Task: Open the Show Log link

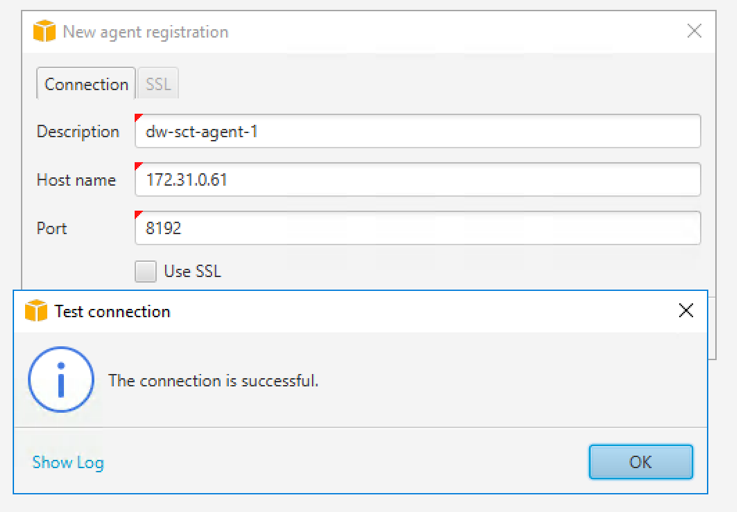Action: (x=68, y=463)
